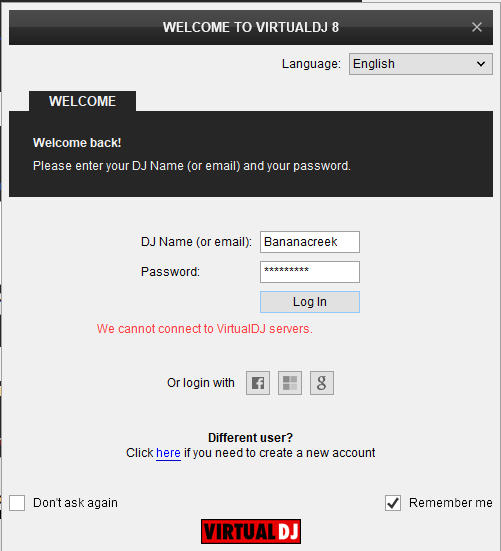Close the Welcome to VirtualDJ 8 dialog
The height and width of the screenshot is (551, 501).
[477, 27]
